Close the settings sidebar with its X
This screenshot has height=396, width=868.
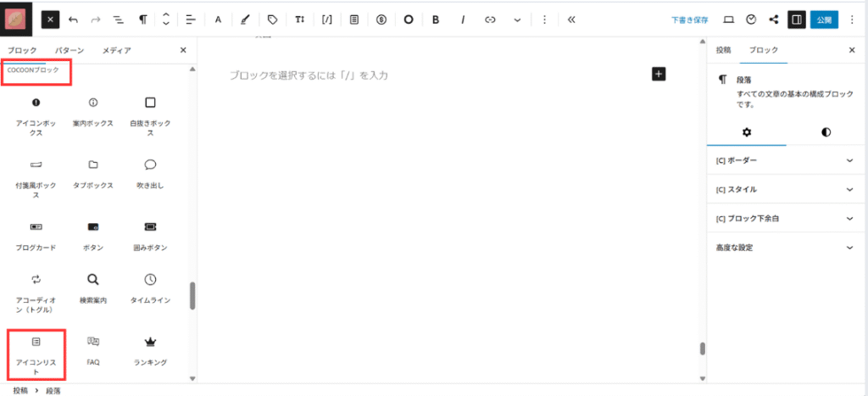pyautogui.click(x=852, y=50)
